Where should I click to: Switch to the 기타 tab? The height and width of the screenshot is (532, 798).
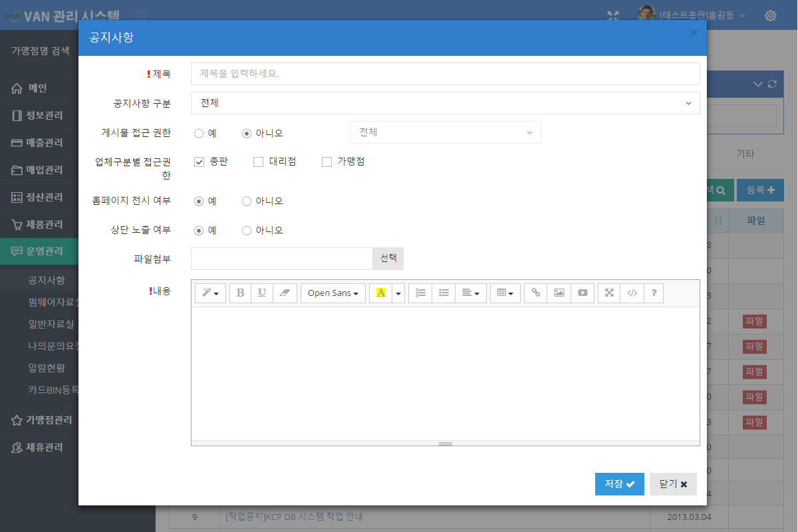(745, 154)
